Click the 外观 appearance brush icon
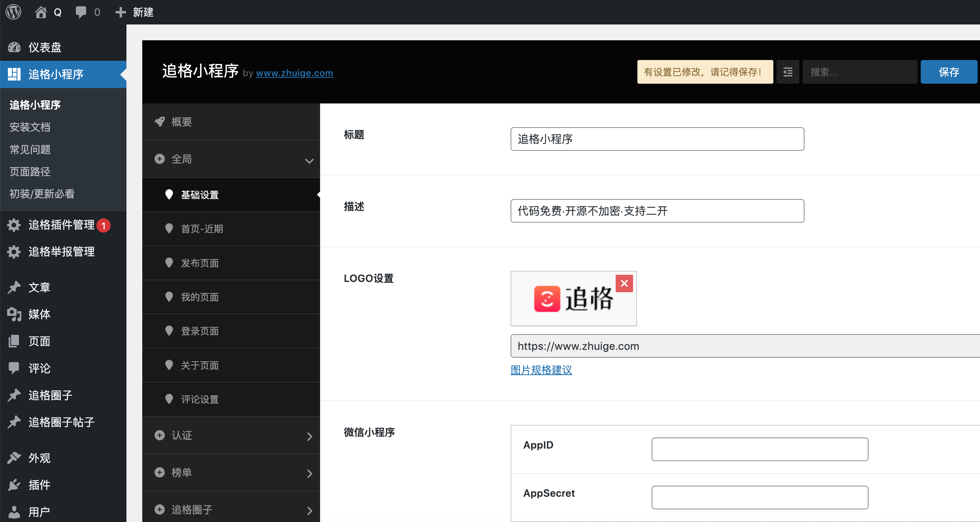The height and width of the screenshot is (522, 980). [14, 458]
